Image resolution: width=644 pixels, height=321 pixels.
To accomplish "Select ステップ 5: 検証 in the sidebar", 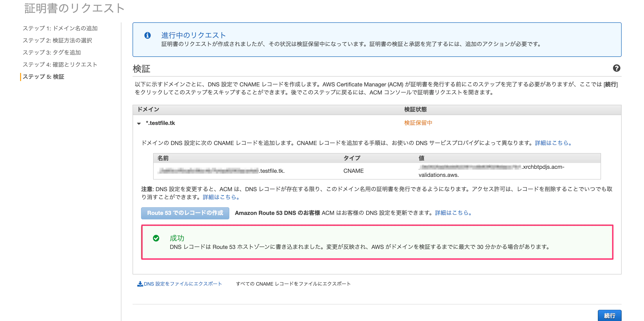I will click(x=43, y=77).
